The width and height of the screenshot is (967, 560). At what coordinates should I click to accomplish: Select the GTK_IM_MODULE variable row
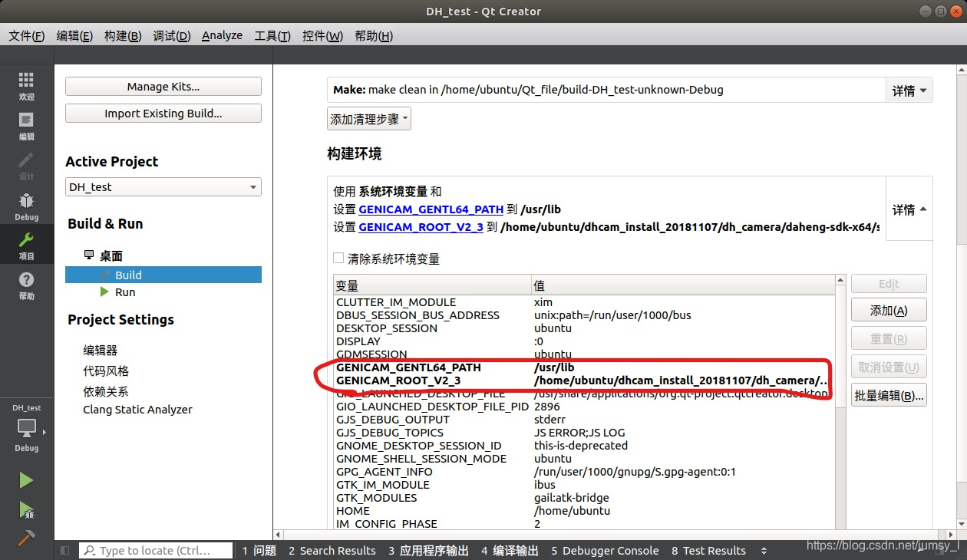tap(584, 485)
